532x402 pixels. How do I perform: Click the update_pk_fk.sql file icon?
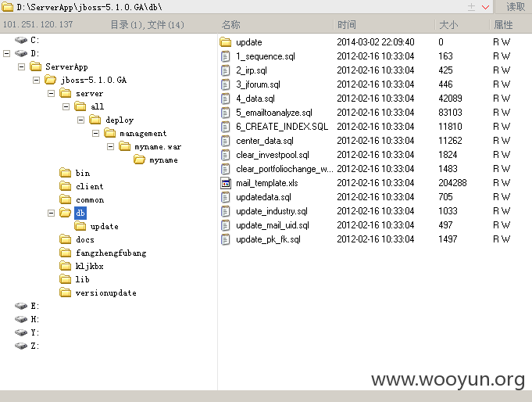tap(225, 239)
